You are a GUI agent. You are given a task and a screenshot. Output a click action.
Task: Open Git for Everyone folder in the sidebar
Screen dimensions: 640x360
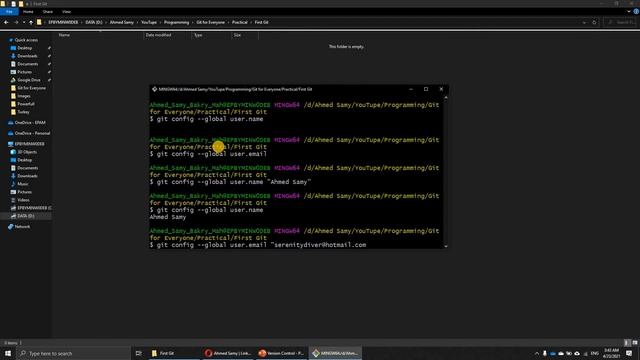pyautogui.click(x=31, y=88)
